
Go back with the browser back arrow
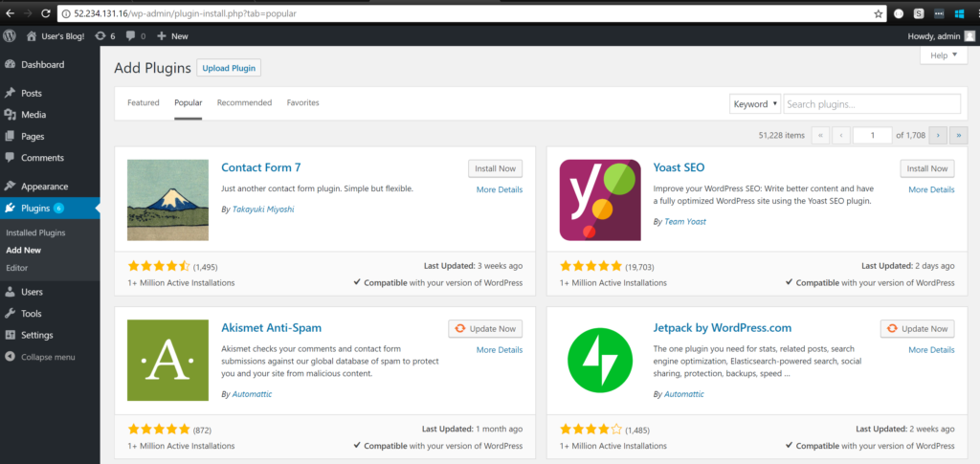pos(10,13)
